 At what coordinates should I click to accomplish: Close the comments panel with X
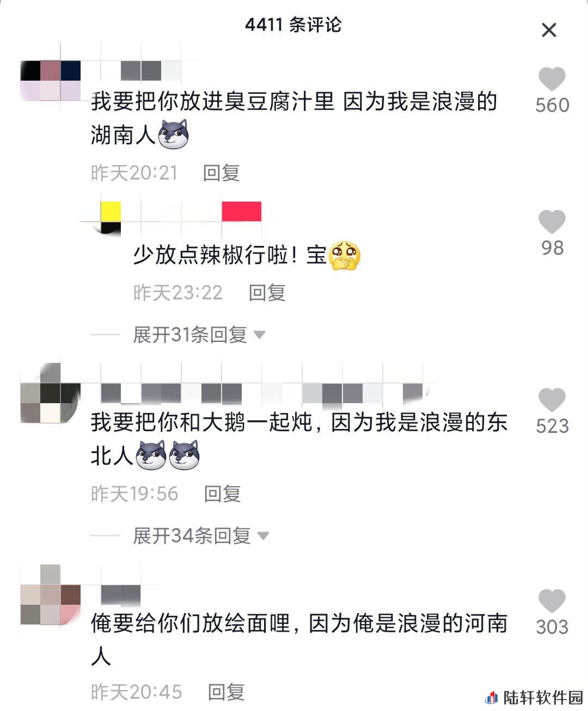[549, 30]
